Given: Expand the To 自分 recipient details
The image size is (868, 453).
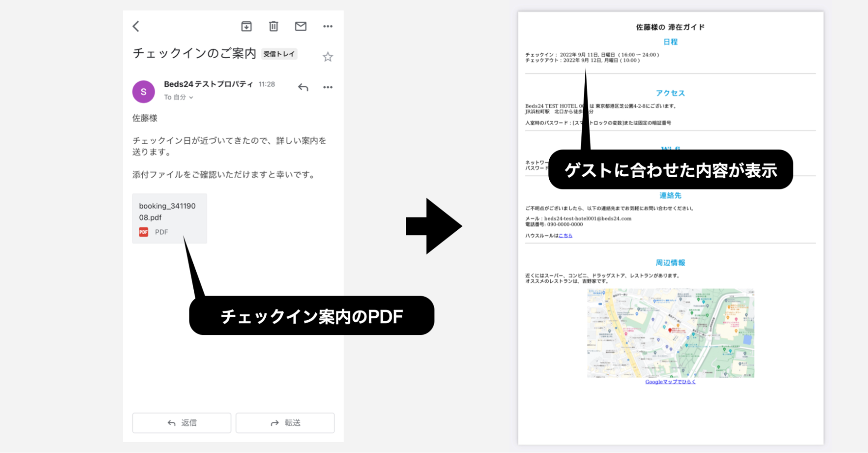Looking at the screenshot, I should [x=178, y=97].
